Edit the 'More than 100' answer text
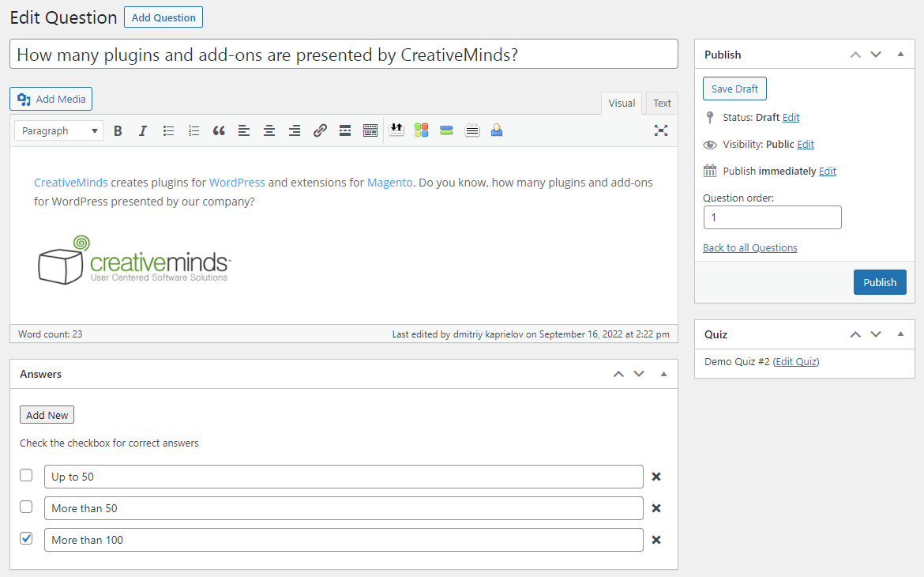This screenshot has width=924, height=577. 344,540
